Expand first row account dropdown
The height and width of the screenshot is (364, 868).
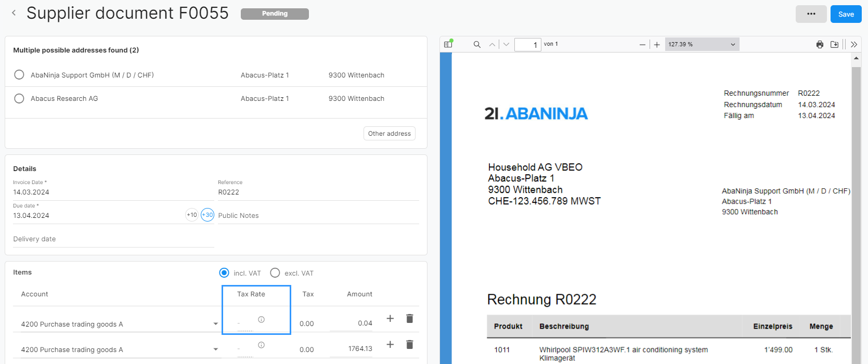215,324
